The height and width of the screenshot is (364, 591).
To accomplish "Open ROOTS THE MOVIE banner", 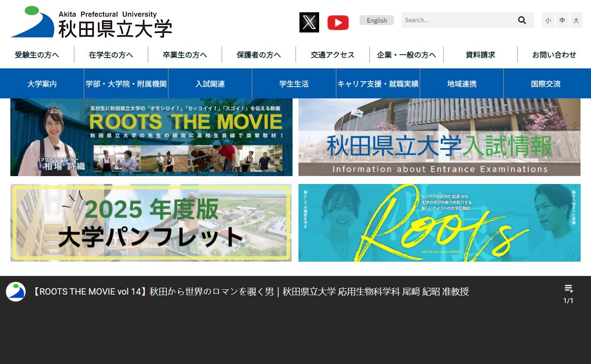I will click(x=151, y=137).
